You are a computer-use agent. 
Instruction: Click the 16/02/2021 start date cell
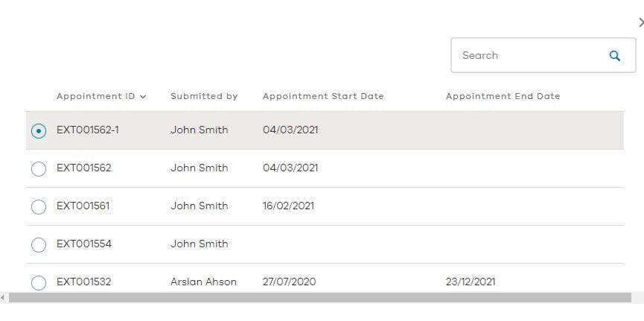click(x=288, y=206)
